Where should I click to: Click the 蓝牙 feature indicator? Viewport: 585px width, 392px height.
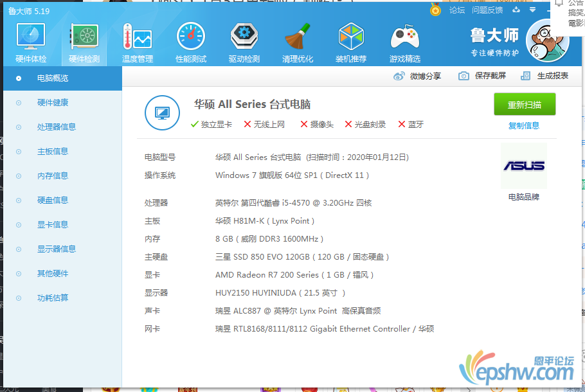(x=411, y=125)
